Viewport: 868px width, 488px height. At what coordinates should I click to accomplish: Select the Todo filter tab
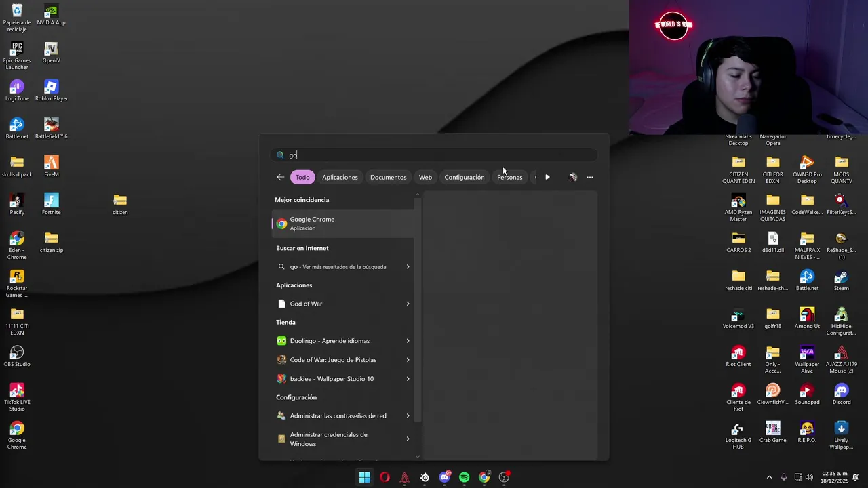(302, 177)
